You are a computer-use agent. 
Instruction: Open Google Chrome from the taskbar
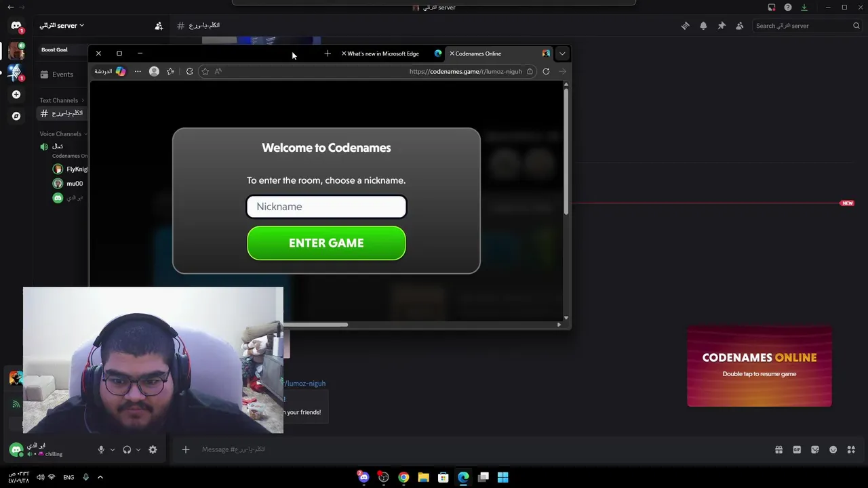[x=403, y=477]
